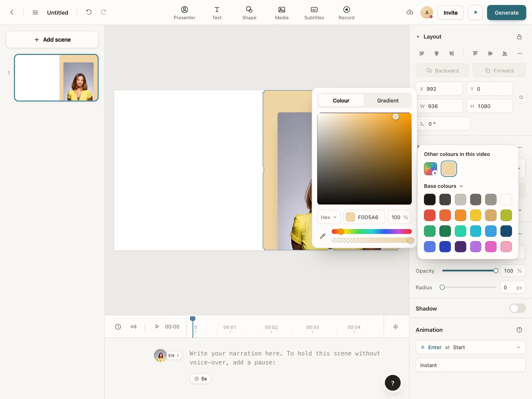Open more alignment options

coord(520,54)
